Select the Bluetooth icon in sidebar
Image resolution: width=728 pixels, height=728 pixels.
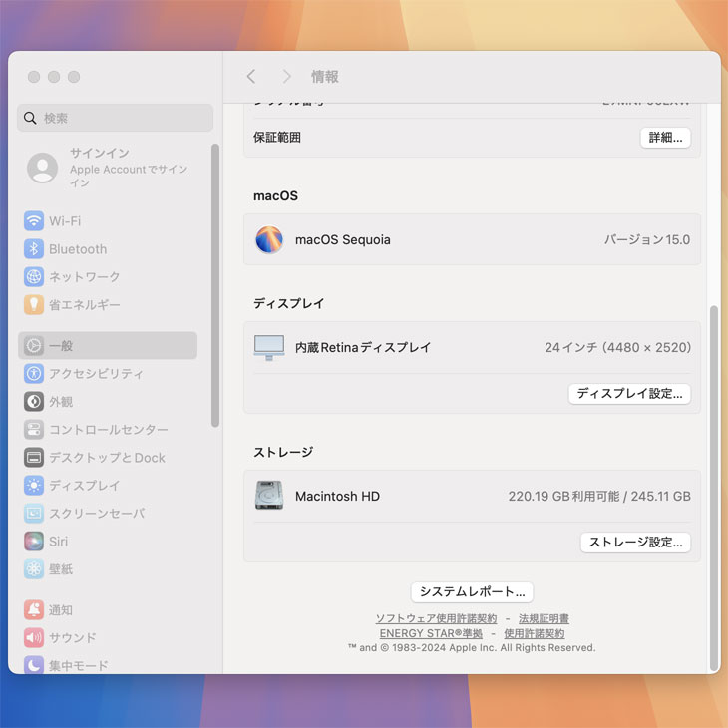point(34,249)
